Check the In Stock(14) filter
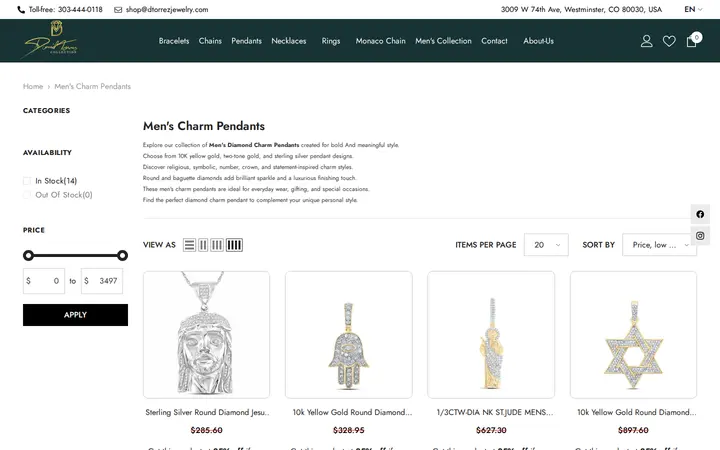720x450 pixels. [27, 181]
